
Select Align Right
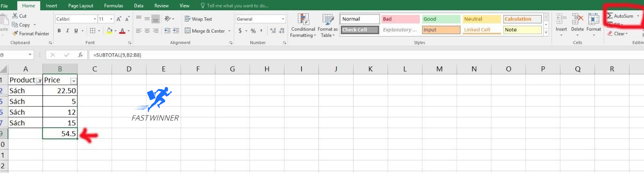(156, 31)
